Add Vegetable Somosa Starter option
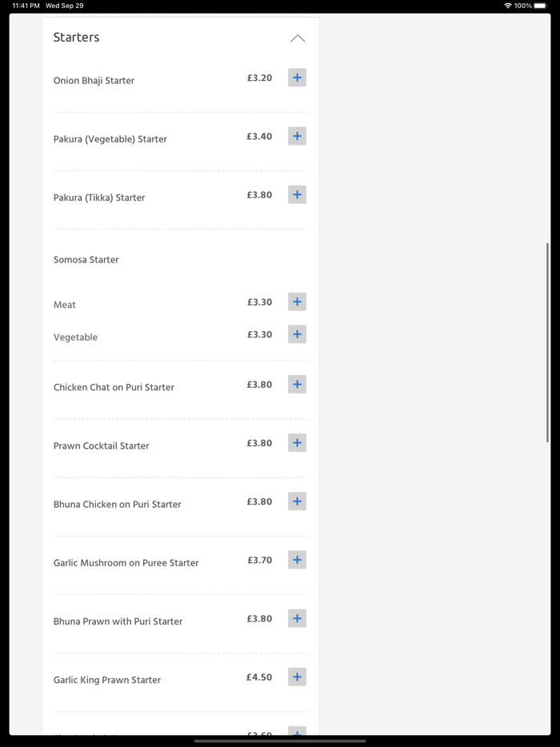Screen dimensions: 560x747 (297, 334)
